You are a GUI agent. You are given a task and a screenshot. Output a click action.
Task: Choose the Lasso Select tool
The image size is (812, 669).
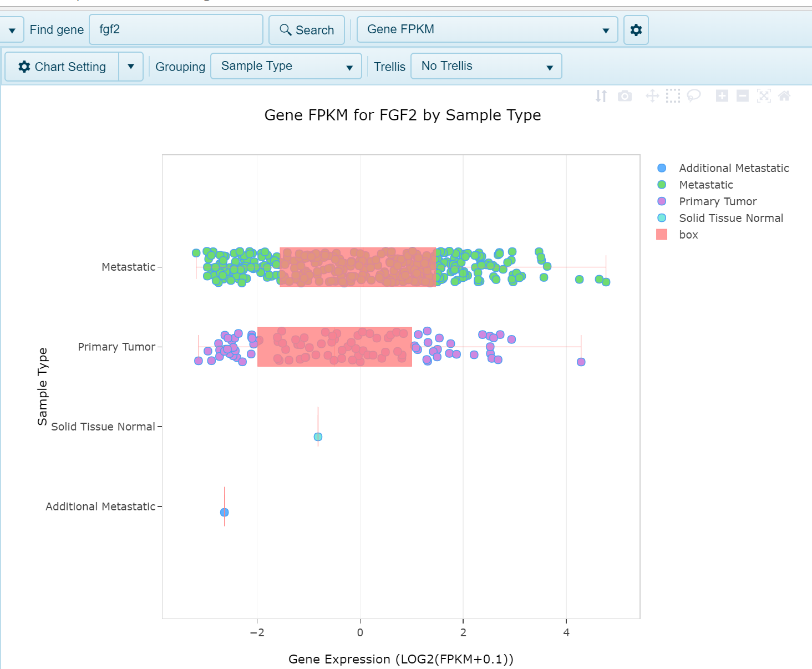click(x=693, y=96)
